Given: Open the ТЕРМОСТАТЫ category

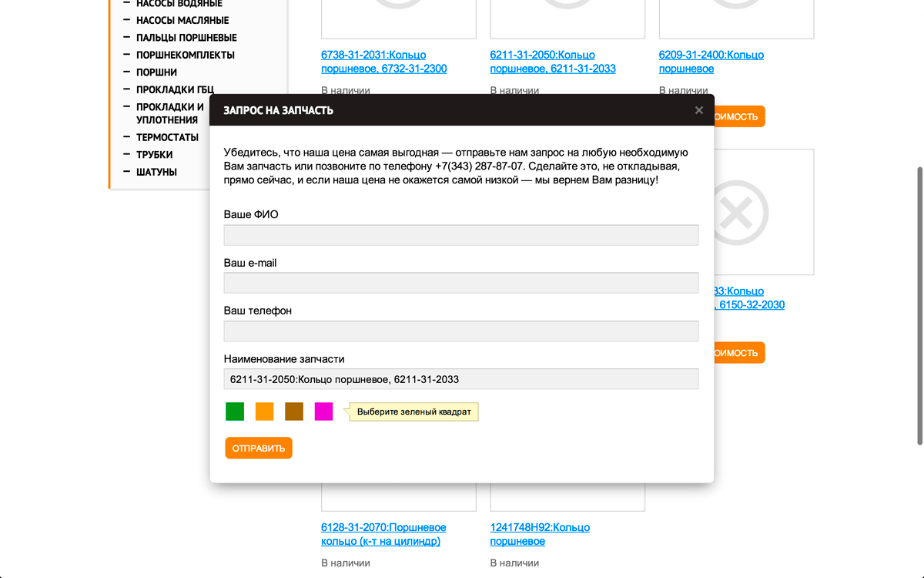Looking at the screenshot, I should pos(167,137).
